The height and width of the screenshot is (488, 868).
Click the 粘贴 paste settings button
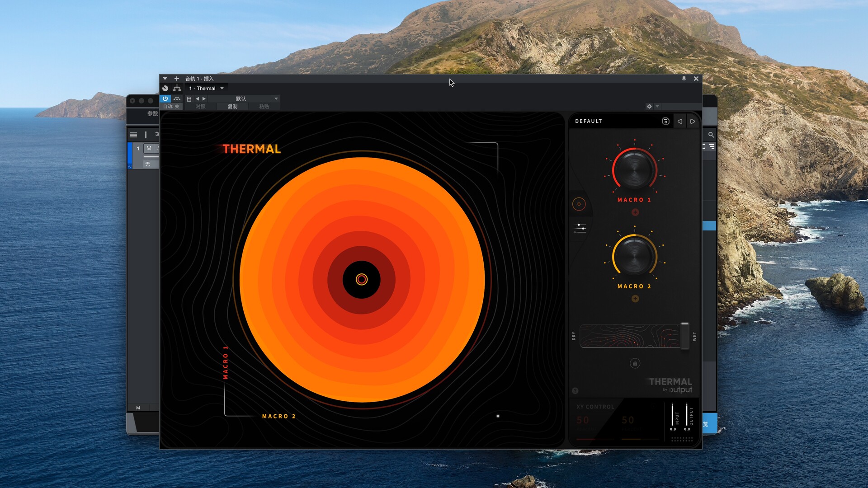[265, 107]
